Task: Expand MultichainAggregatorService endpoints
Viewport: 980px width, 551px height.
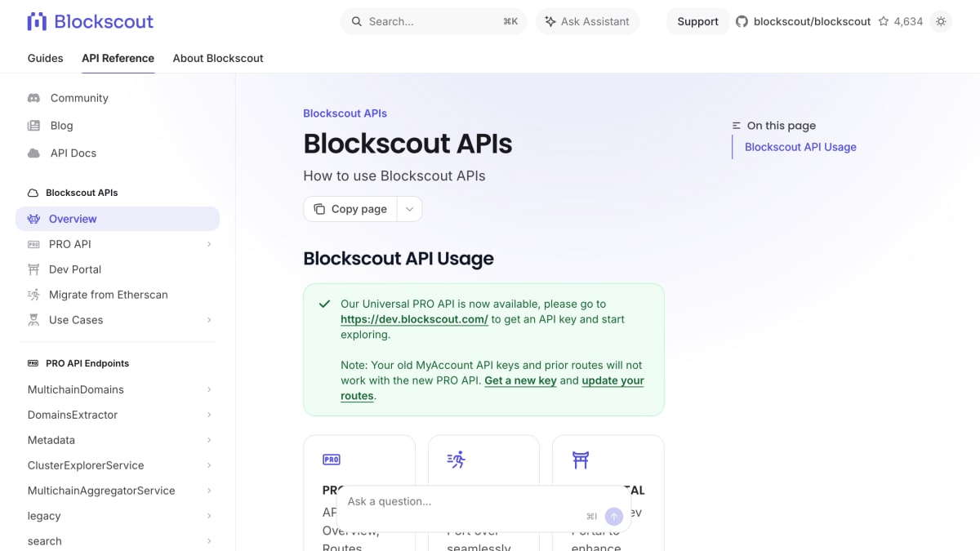Action: (x=209, y=491)
